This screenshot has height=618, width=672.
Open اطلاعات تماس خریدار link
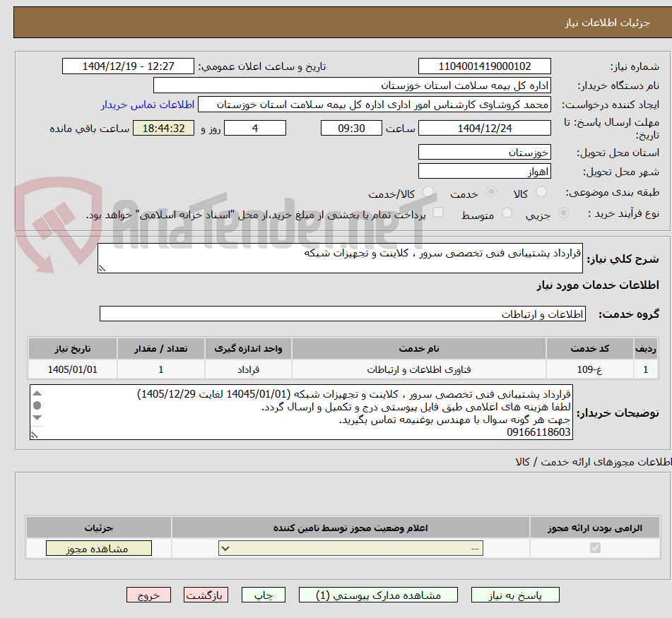click(x=148, y=105)
